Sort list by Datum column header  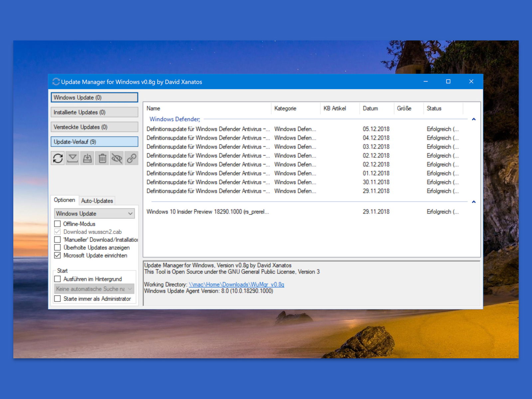[377, 108]
